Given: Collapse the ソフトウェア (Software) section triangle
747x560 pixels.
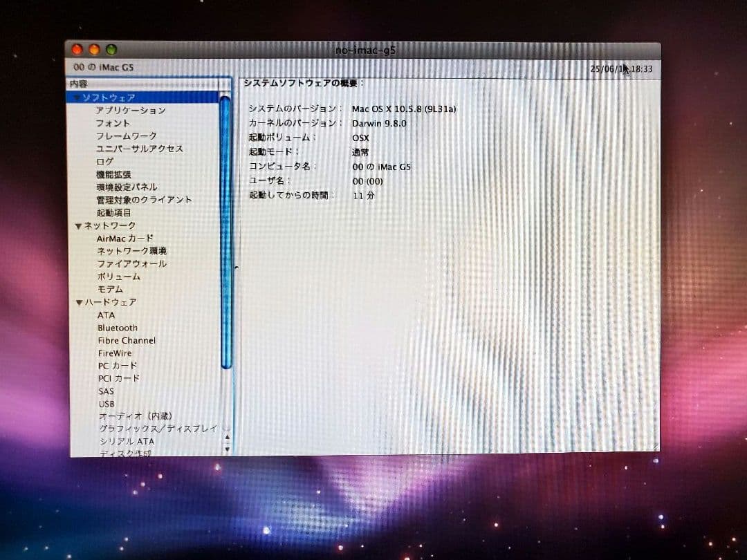Looking at the screenshot, I should pyautogui.click(x=76, y=97).
